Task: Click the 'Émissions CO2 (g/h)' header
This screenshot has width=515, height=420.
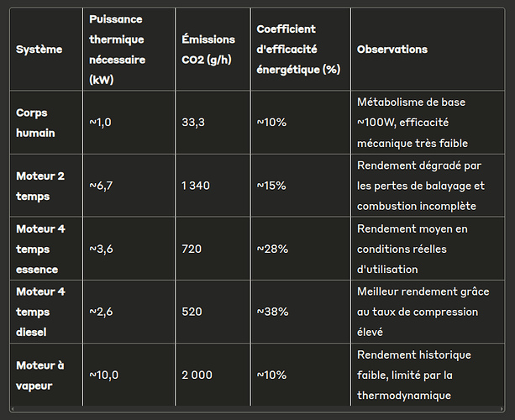Action: tap(208, 50)
